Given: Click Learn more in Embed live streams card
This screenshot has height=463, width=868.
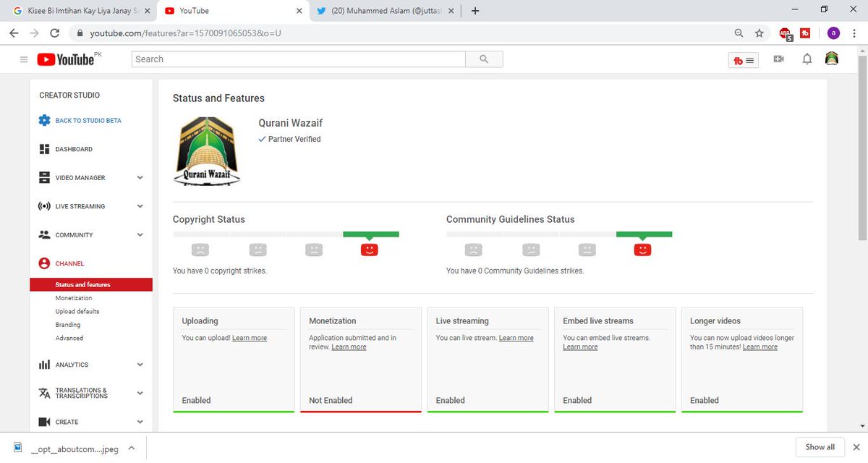Looking at the screenshot, I should tap(580, 347).
